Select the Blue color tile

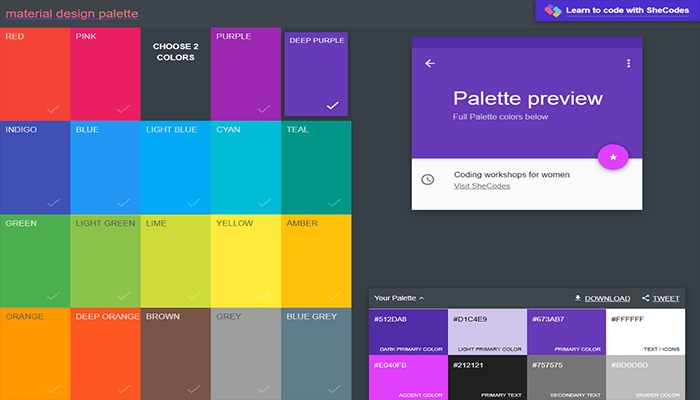(105, 167)
